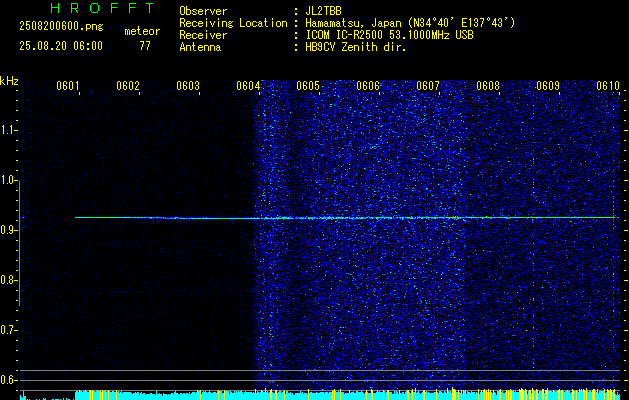Viewport: 629px width, 400px height.
Task: Click the Hamamatsu, Japan location text
Action: tap(410, 23)
